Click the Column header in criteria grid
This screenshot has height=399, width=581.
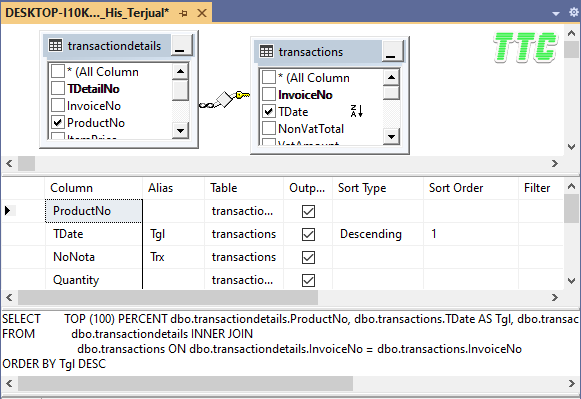tap(94, 188)
